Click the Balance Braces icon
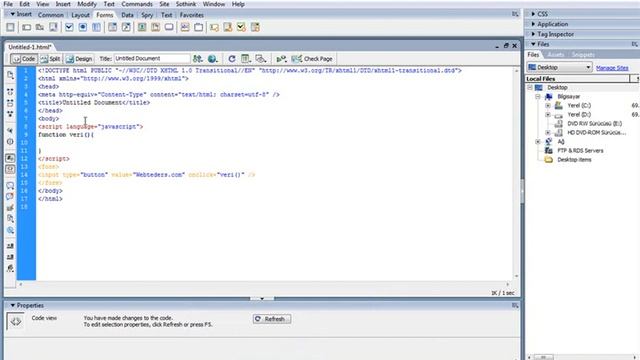 [x=10, y=142]
